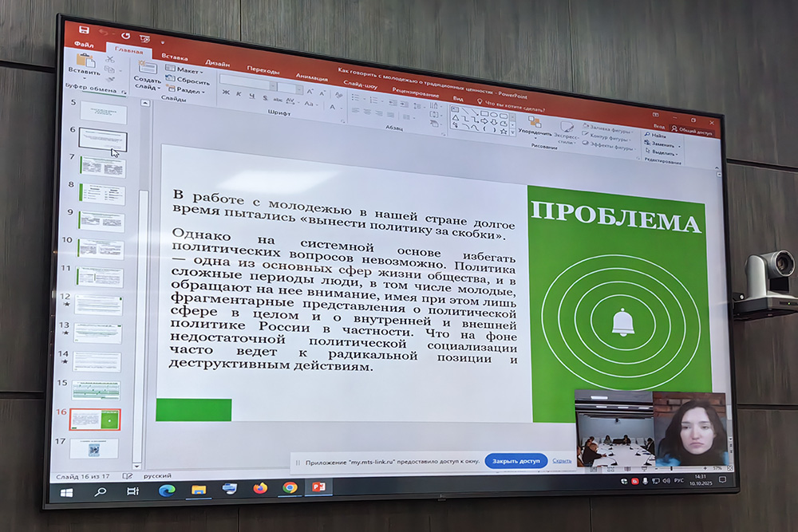The width and height of the screenshot is (798, 532).
Task: Click the slide panel scroll up arrow
Action: click(x=145, y=104)
